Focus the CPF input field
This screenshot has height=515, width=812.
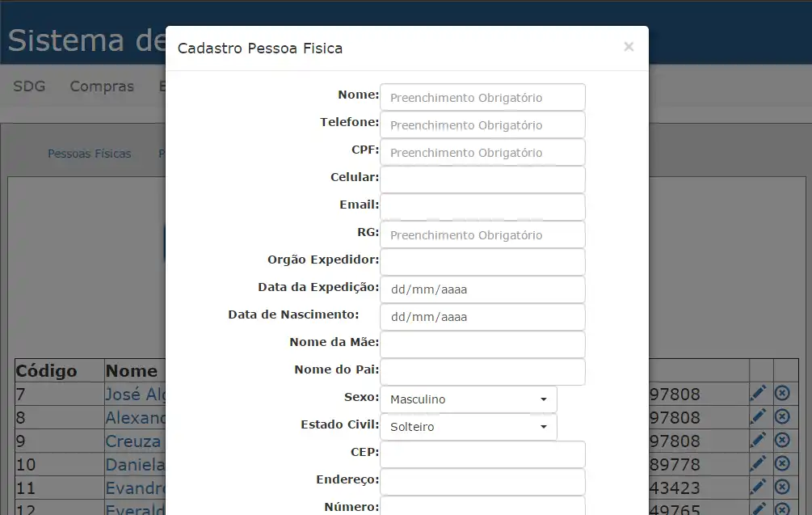[x=482, y=153]
